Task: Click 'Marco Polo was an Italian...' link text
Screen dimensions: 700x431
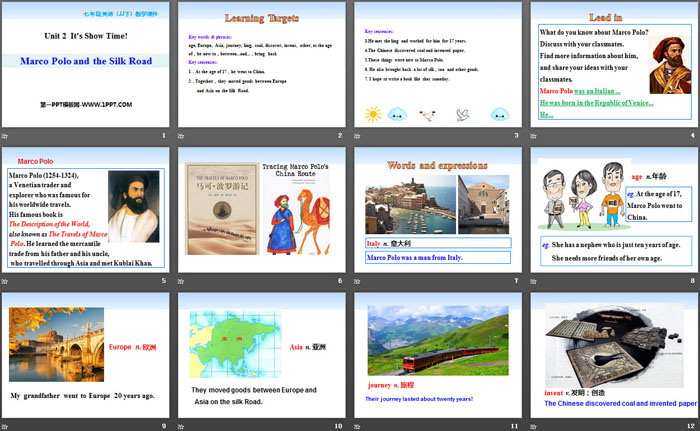Action: pos(580,91)
